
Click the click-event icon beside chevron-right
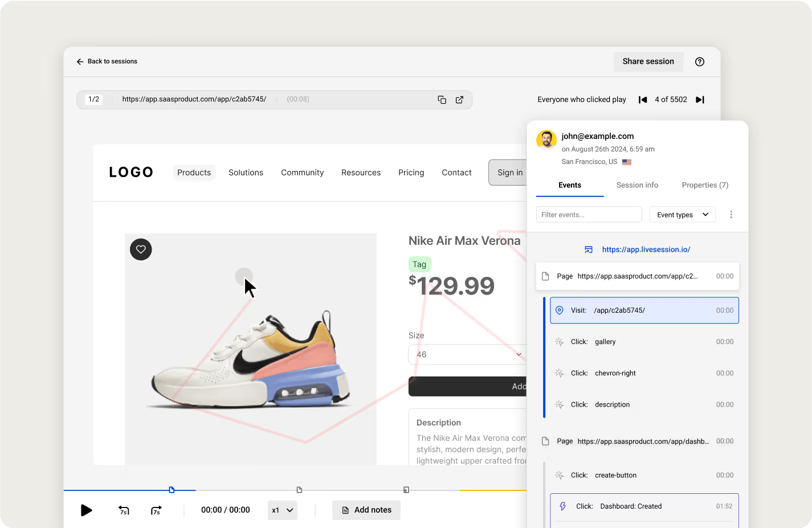coord(560,373)
